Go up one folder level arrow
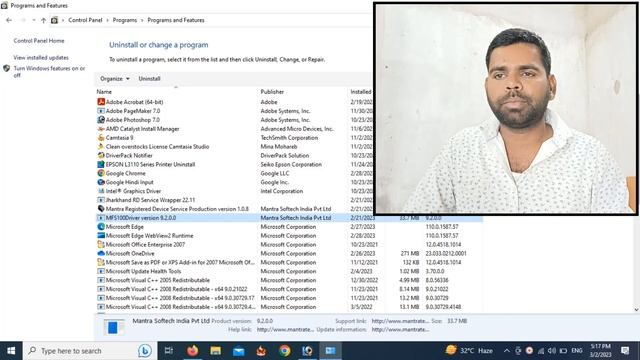This screenshot has height=360, width=640. (x=43, y=20)
